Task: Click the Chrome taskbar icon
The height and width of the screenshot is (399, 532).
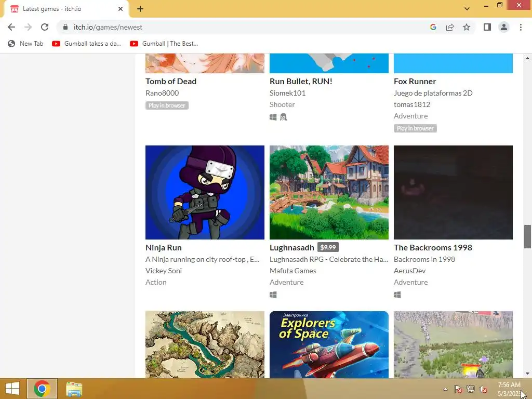Action: (x=42, y=389)
